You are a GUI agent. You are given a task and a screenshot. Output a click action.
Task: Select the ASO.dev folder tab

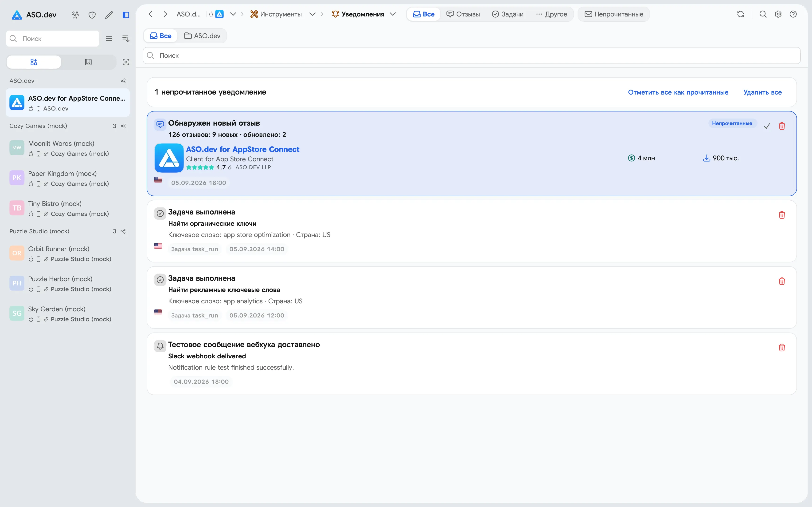click(202, 36)
